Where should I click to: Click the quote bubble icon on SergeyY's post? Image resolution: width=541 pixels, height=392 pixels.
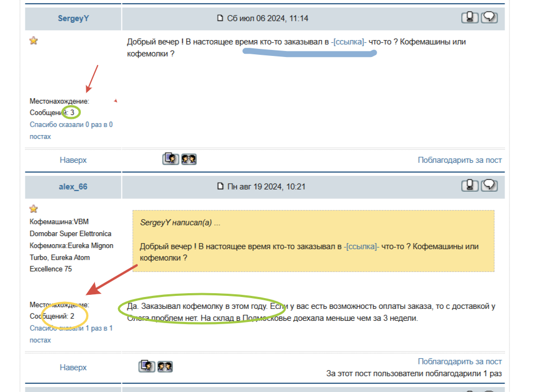(490, 17)
